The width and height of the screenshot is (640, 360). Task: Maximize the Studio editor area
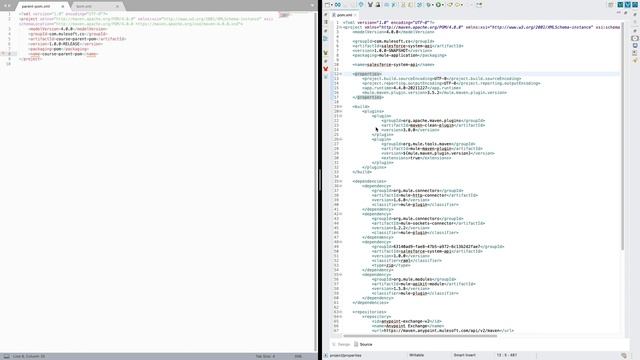[x=625, y=13]
